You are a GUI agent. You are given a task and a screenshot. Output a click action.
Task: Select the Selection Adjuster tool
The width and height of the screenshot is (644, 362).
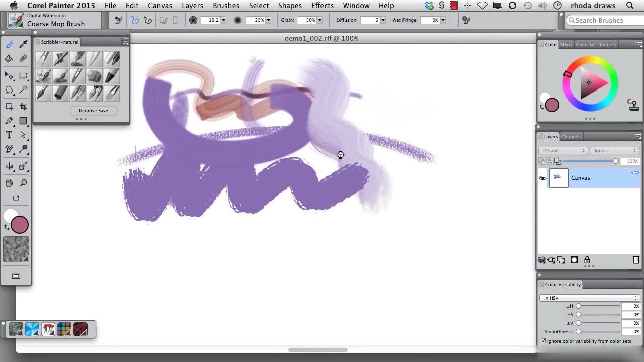(x=9, y=107)
